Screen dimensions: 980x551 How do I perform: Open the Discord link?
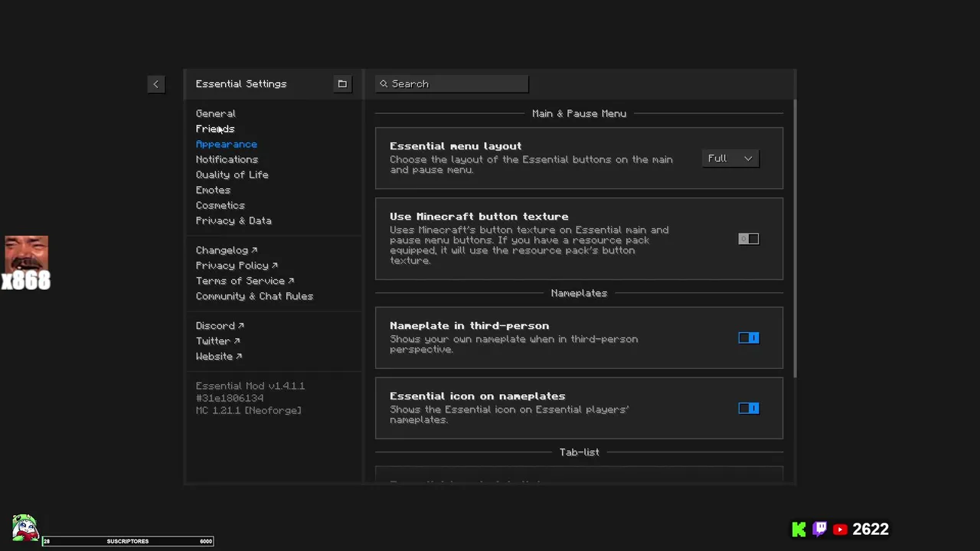(220, 325)
